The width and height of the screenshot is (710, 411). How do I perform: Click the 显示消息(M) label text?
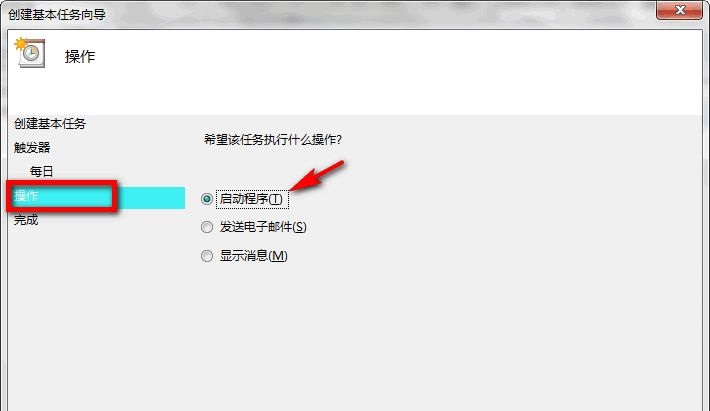(x=253, y=256)
